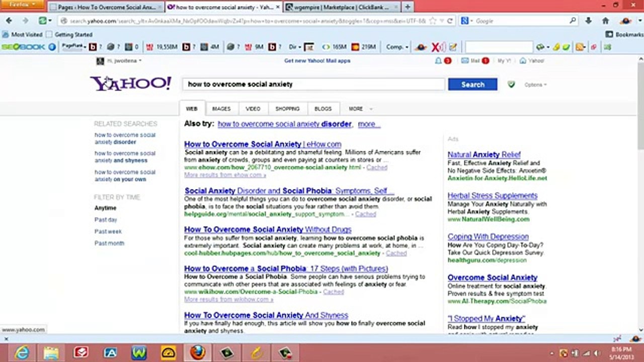Screen dimensions: 644x362
Task: Expand the MORE search category dropdown
Action: click(361, 109)
